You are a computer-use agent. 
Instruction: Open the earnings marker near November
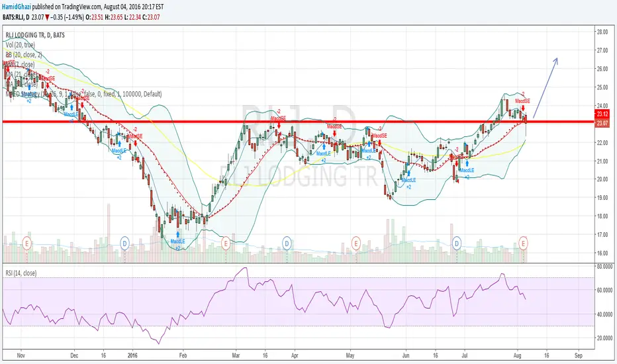coord(26,243)
